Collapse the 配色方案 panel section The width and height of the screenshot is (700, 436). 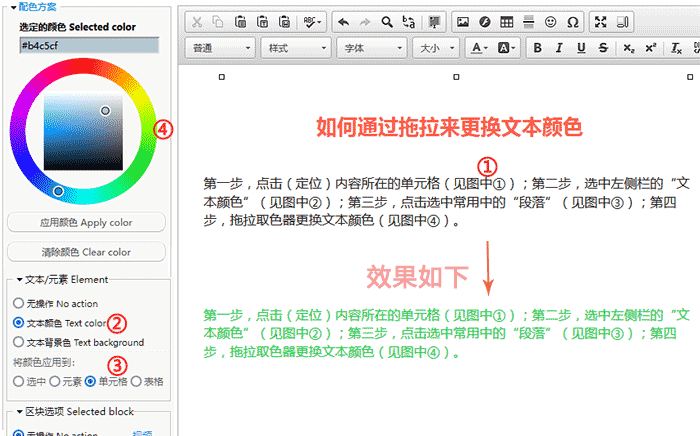14,8
